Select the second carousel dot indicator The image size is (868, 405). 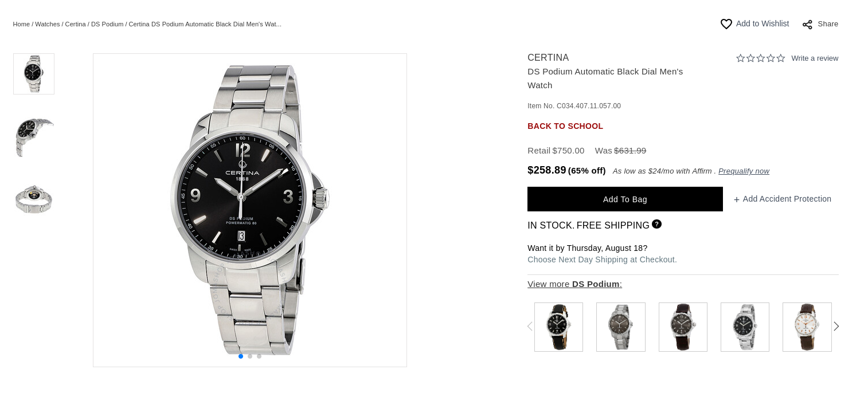pyautogui.click(x=250, y=356)
